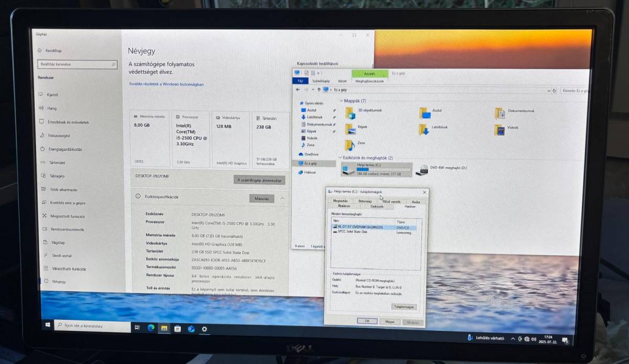Image resolution: width=629 pixels, height=364 pixels.
Task: Open File Explorer from the taskbar
Action: point(164,328)
